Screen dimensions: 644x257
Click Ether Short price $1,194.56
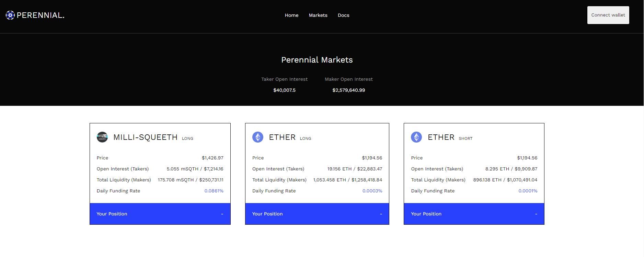tap(527, 158)
